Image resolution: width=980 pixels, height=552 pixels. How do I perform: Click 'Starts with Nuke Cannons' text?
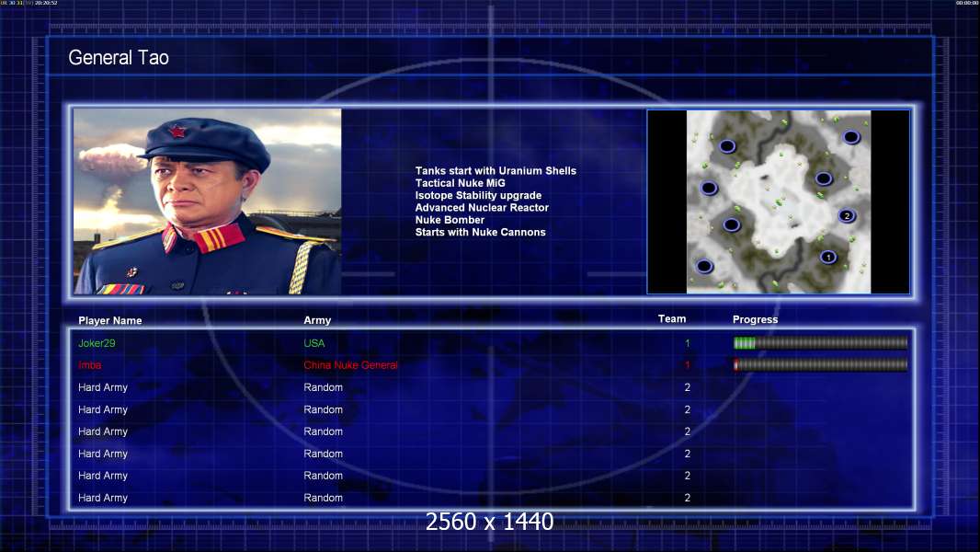(x=480, y=232)
